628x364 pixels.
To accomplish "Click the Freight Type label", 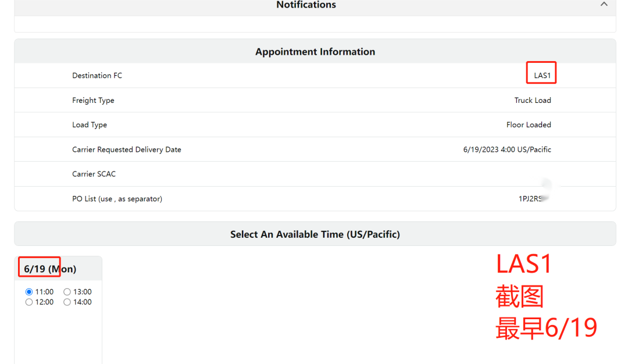I will (x=93, y=101).
